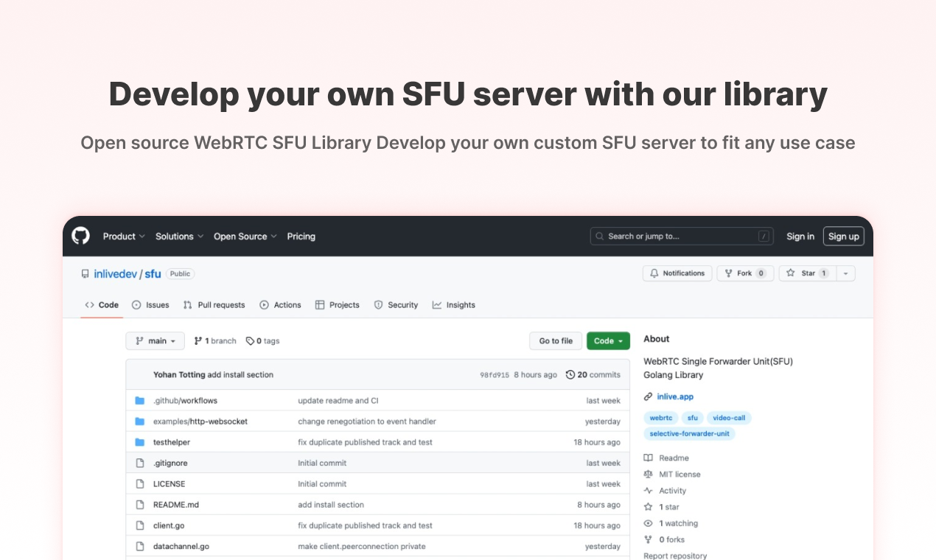The width and height of the screenshot is (936, 560).
Task: Open the .gitignore file
Action: [x=170, y=463]
